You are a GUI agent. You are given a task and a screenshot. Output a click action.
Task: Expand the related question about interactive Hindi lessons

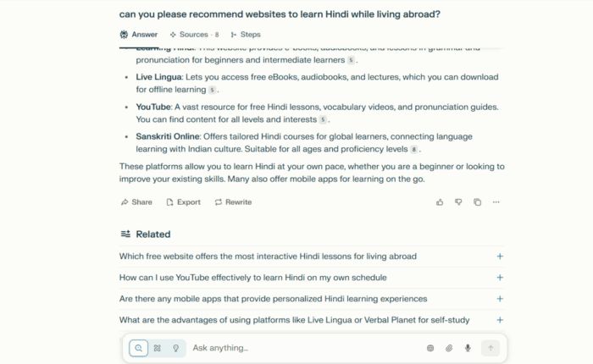(500, 256)
